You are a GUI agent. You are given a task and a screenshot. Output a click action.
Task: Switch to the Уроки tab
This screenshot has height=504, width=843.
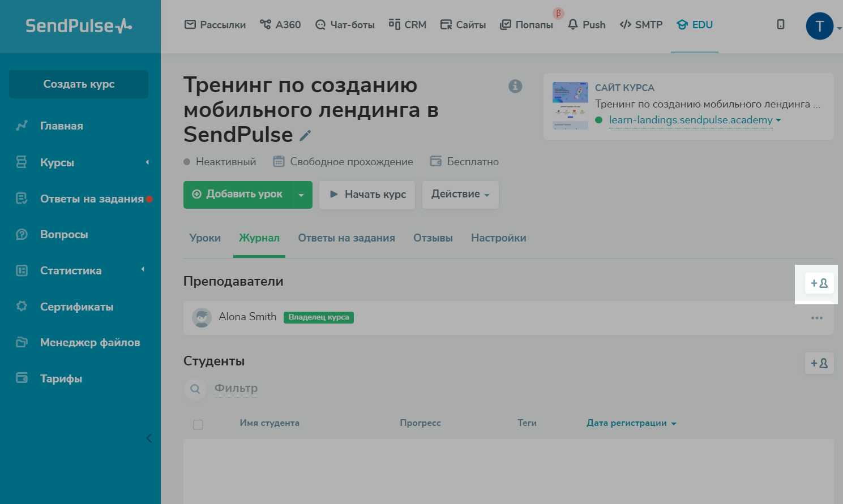(205, 238)
